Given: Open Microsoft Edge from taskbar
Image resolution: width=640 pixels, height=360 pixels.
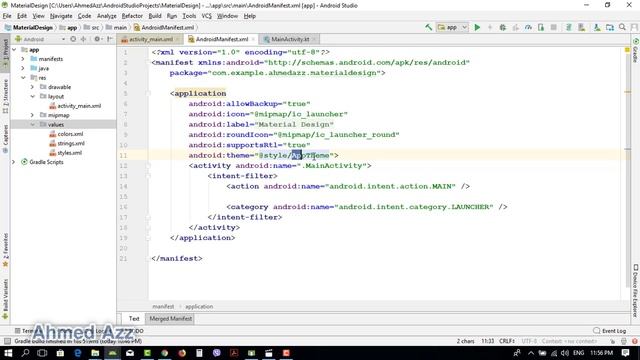Looking at the screenshot, I should 78,353.
